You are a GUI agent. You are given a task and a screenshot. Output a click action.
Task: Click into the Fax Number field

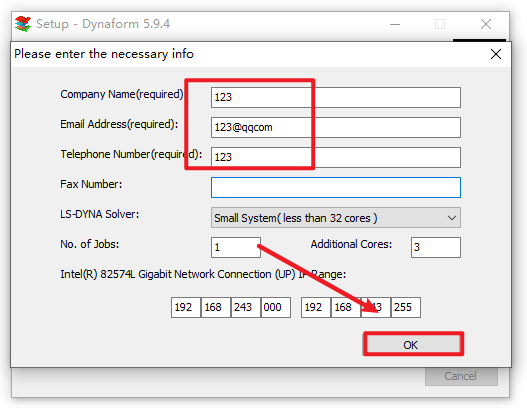click(336, 188)
